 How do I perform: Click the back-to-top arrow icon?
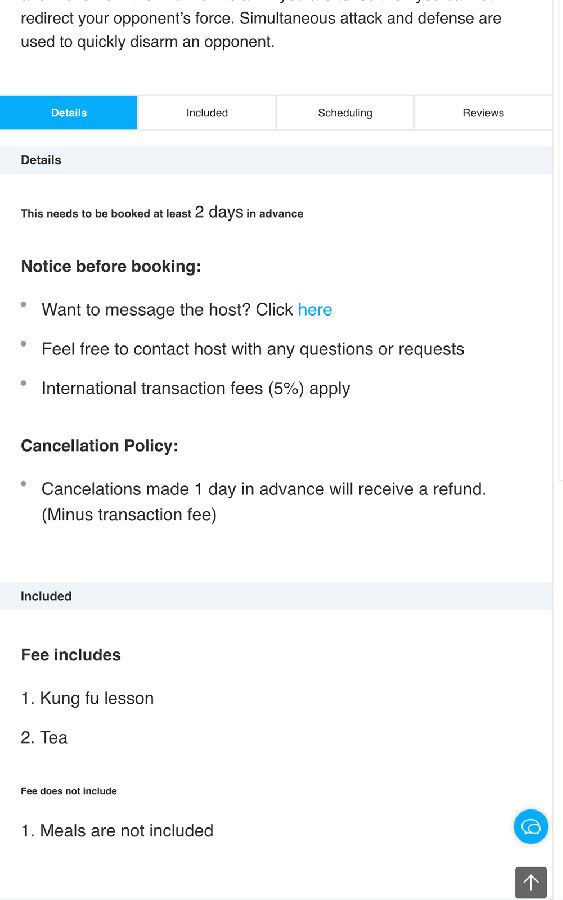point(531,882)
